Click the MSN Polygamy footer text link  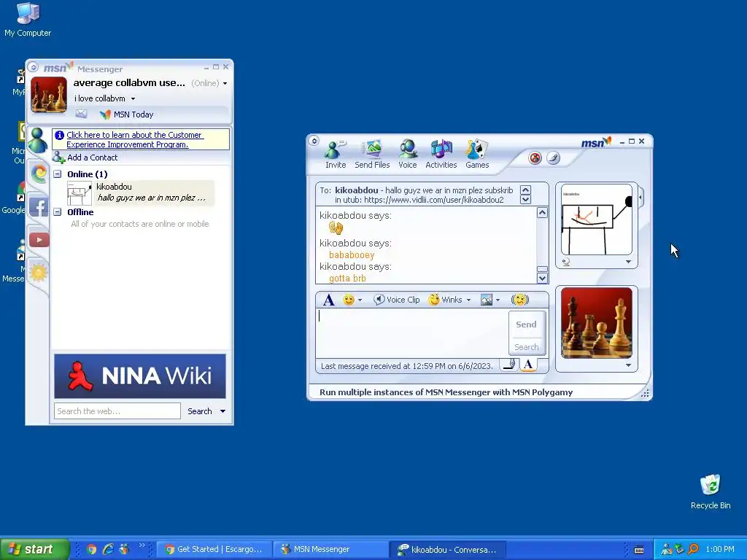446,392
